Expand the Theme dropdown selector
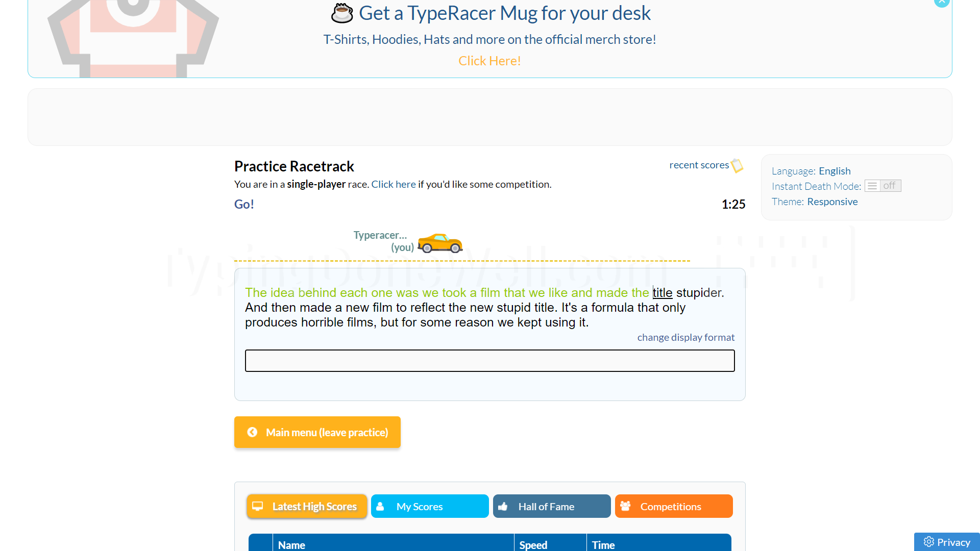Image resolution: width=980 pixels, height=551 pixels. (832, 201)
